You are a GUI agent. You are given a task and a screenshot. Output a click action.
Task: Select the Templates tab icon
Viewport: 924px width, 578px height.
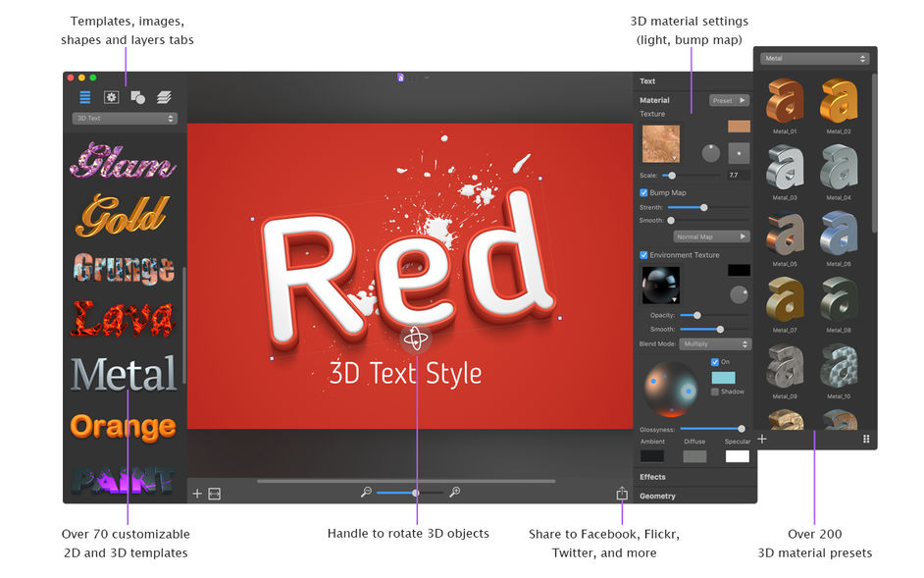pyautogui.click(x=85, y=97)
